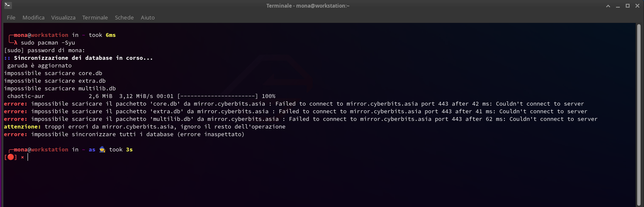Click the yellow 'attenzione:' warning label
The image size is (644, 207).
21,126
